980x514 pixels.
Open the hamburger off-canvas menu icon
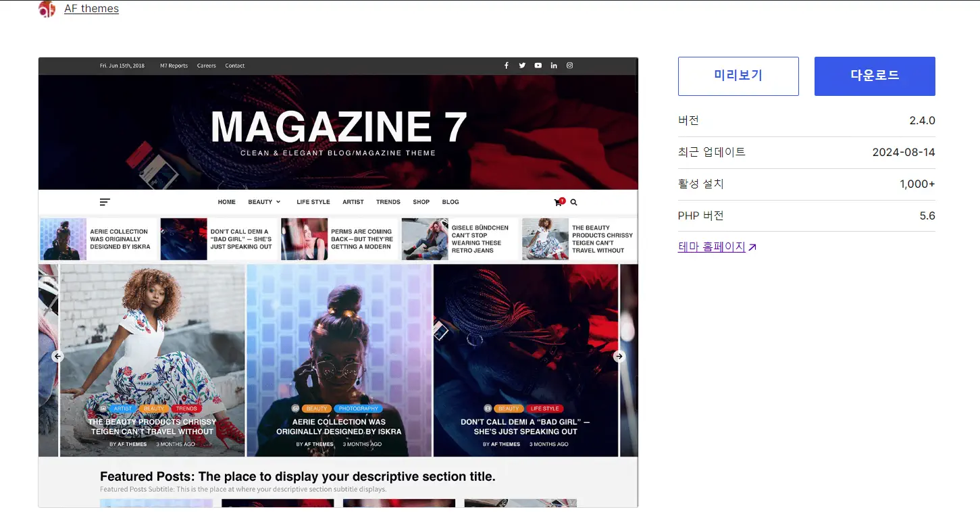tap(105, 202)
